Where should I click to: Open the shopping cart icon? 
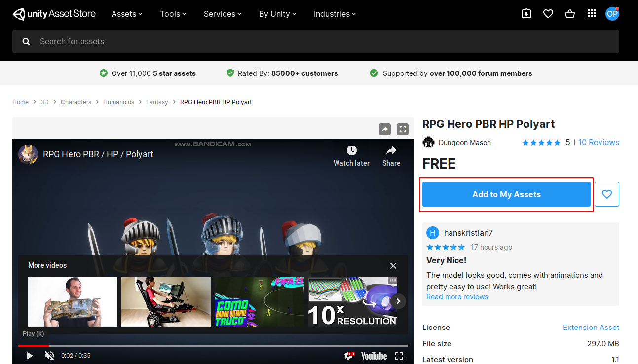point(570,14)
